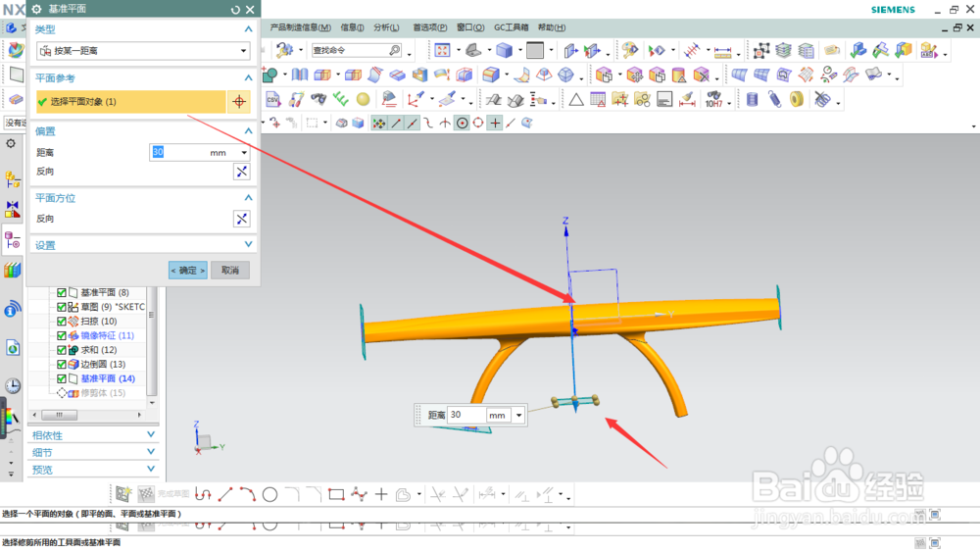The height and width of the screenshot is (551, 980).
Task: Click the 选择平面对象 (1) selection row
Action: (130, 101)
